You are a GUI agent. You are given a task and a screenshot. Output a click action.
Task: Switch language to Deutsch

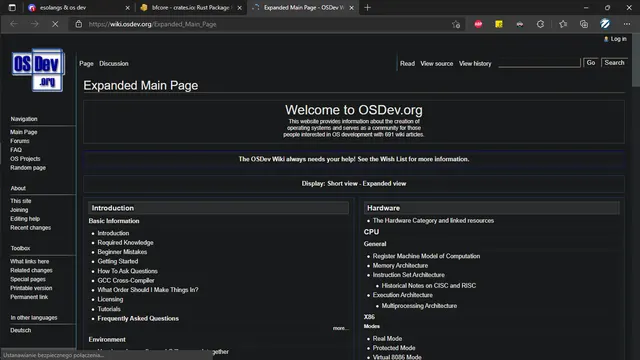[x=20, y=331]
